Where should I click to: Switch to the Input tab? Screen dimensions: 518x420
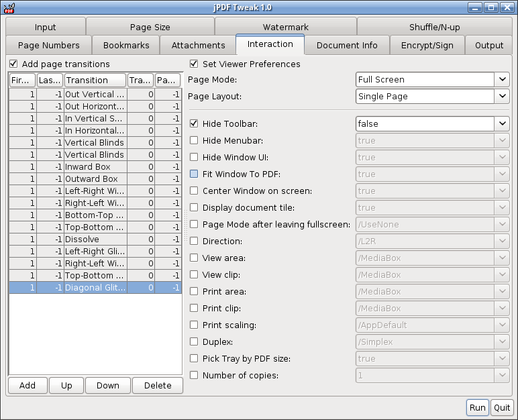pyautogui.click(x=46, y=27)
